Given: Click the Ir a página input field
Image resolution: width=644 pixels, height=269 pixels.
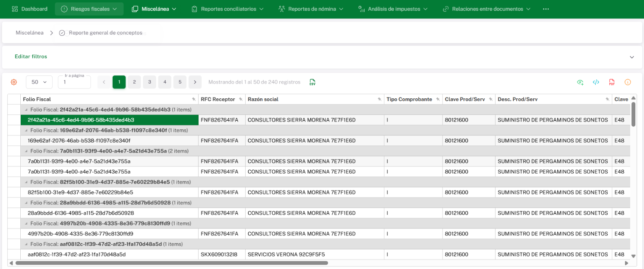Looking at the screenshot, I should click(x=74, y=82).
